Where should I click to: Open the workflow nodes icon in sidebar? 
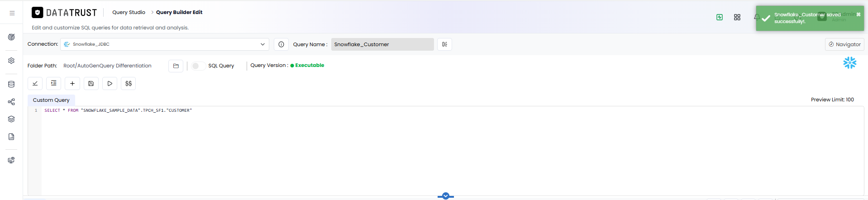[11, 102]
